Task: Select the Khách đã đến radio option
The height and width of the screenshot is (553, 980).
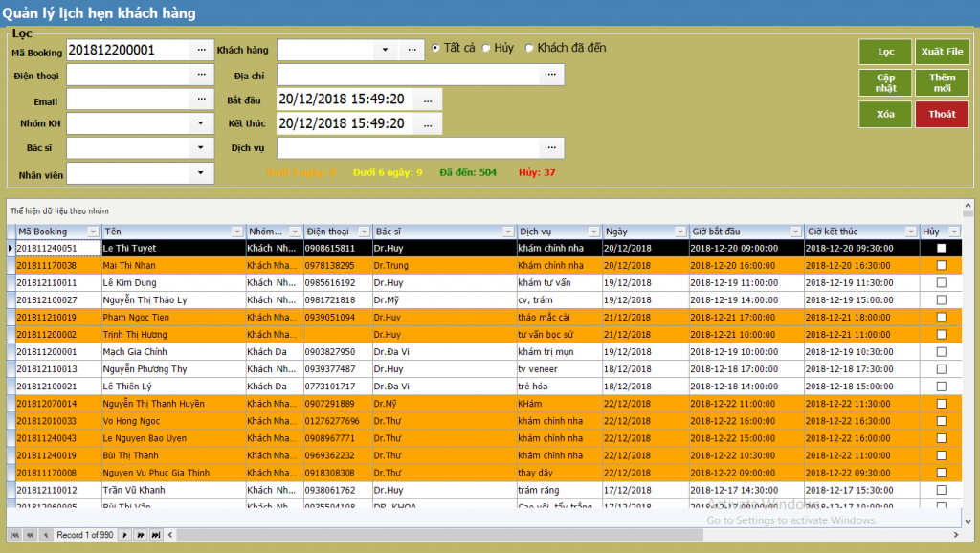Action: coord(529,48)
